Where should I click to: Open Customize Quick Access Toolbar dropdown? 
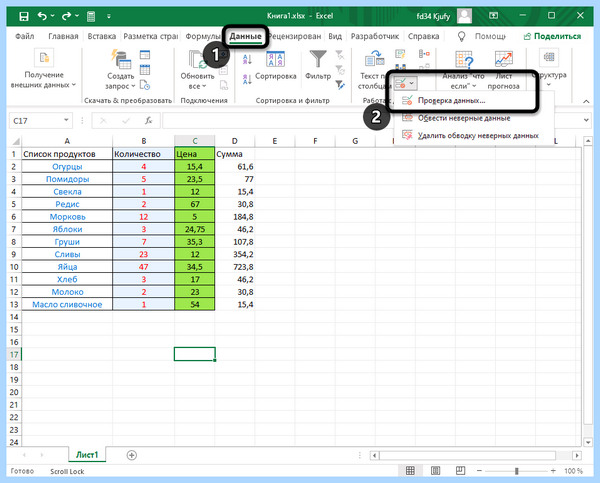pyautogui.click(x=109, y=16)
